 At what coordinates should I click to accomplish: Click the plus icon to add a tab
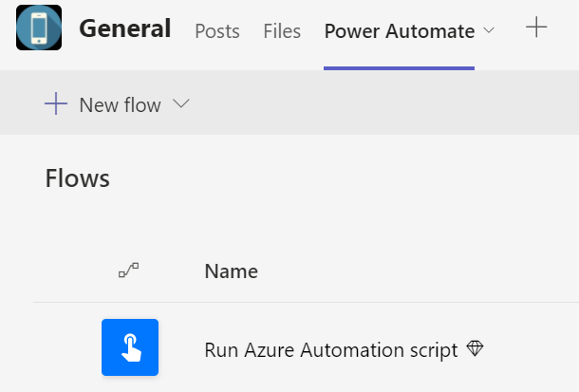point(536,28)
